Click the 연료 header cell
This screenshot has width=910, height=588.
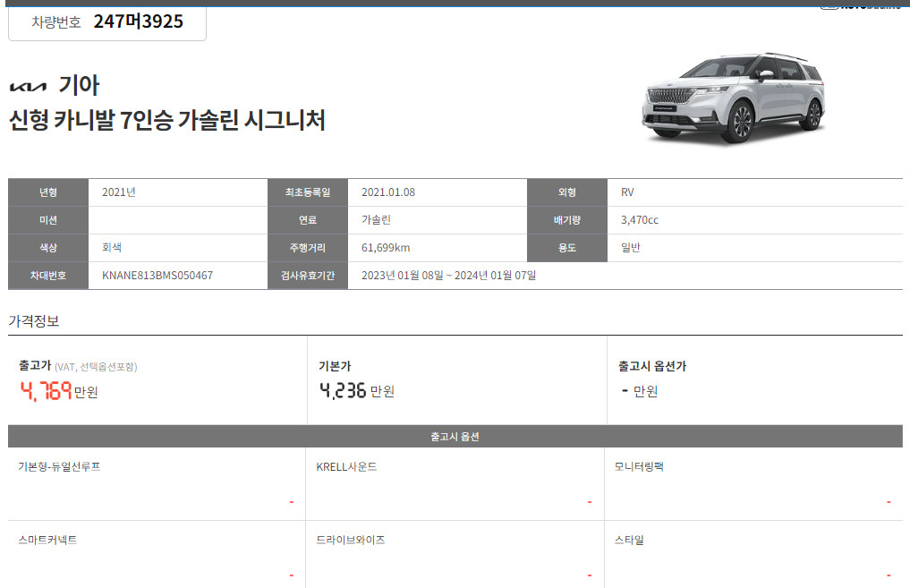coord(308,220)
